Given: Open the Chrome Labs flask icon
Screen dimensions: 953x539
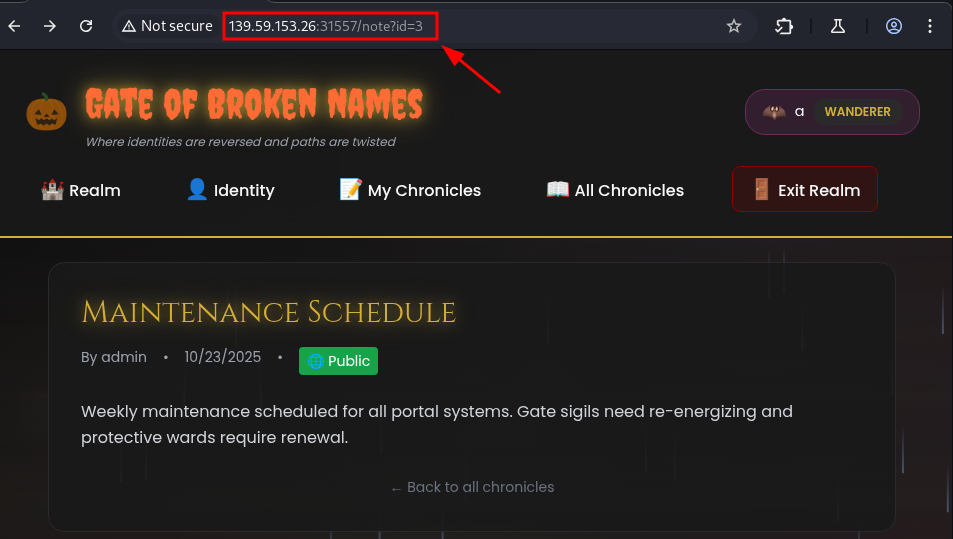Looking at the screenshot, I should [x=837, y=26].
